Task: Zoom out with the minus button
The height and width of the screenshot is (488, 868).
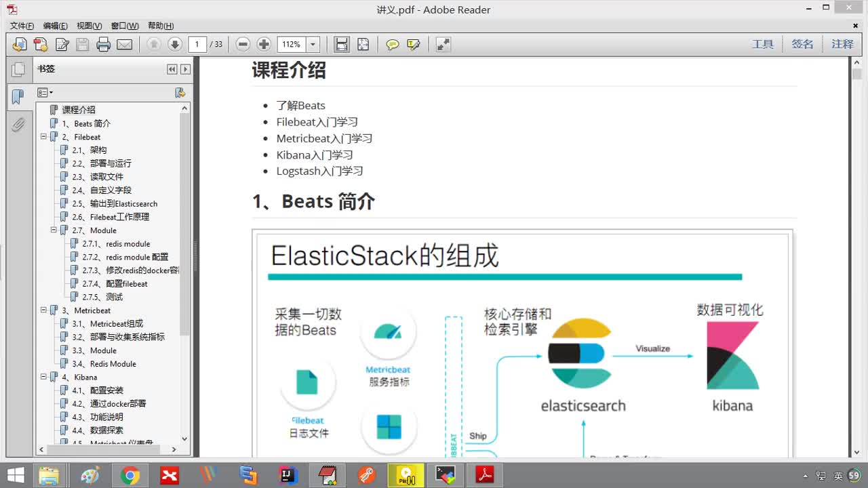Action: click(243, 45)
